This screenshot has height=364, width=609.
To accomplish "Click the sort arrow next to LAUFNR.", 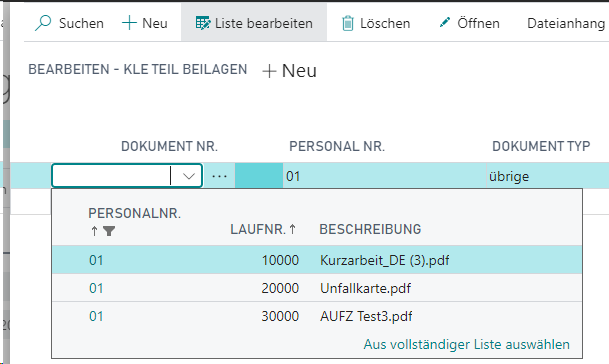I will [x=292, y=229].
